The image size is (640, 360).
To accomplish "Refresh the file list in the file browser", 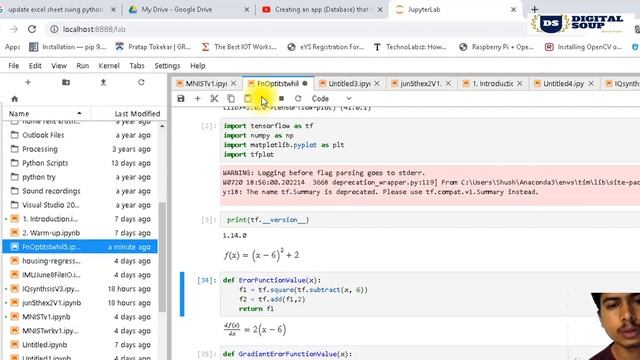I will point(141,82).
